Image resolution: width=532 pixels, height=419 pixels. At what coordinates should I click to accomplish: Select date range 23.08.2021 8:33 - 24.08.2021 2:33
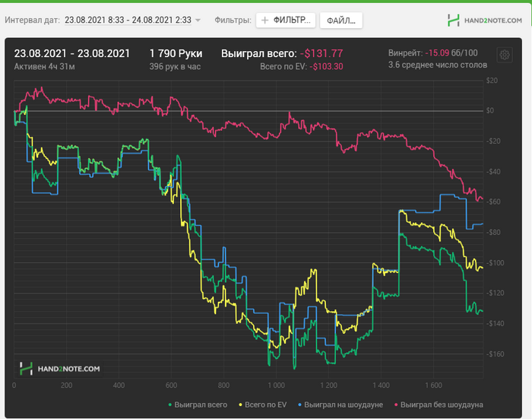[x=128, y=20]
